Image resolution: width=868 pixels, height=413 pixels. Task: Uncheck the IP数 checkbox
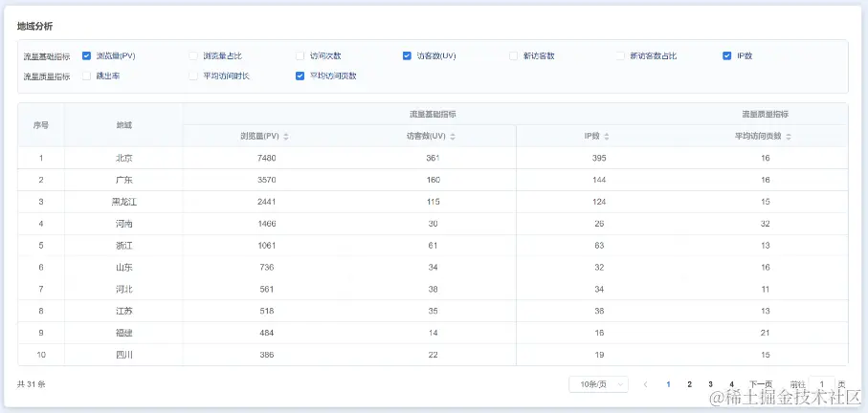point(726,55)
